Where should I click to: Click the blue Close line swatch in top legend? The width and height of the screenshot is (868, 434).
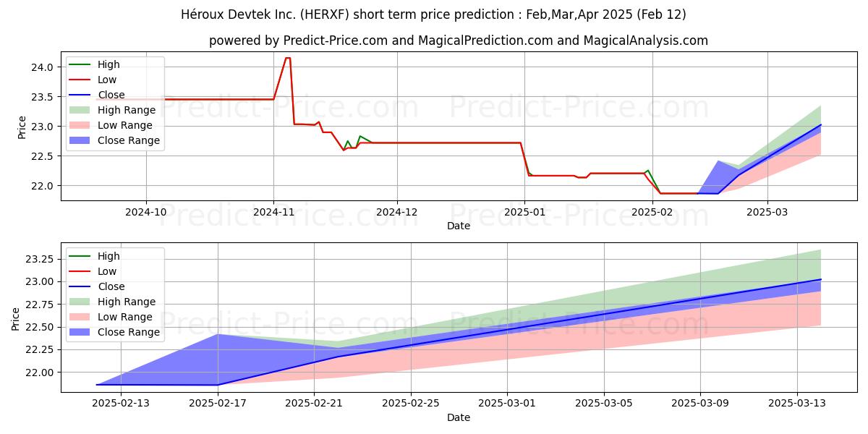(x=80, y=95)
